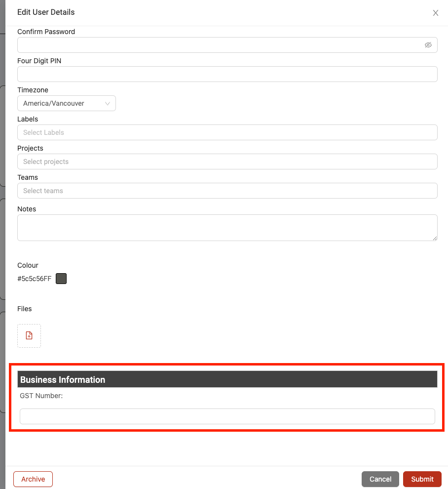
Task: Open the Timezone dropdown arrow
Action: (108, 104)
